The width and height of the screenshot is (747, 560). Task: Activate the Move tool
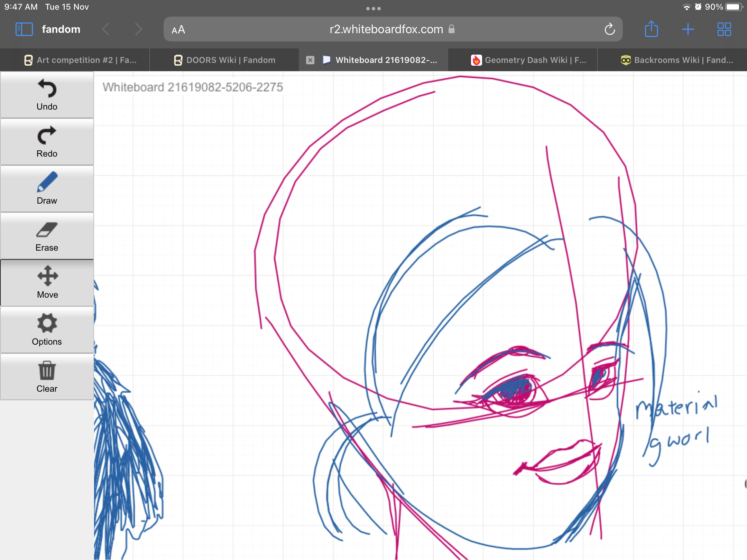click(47, 283)
